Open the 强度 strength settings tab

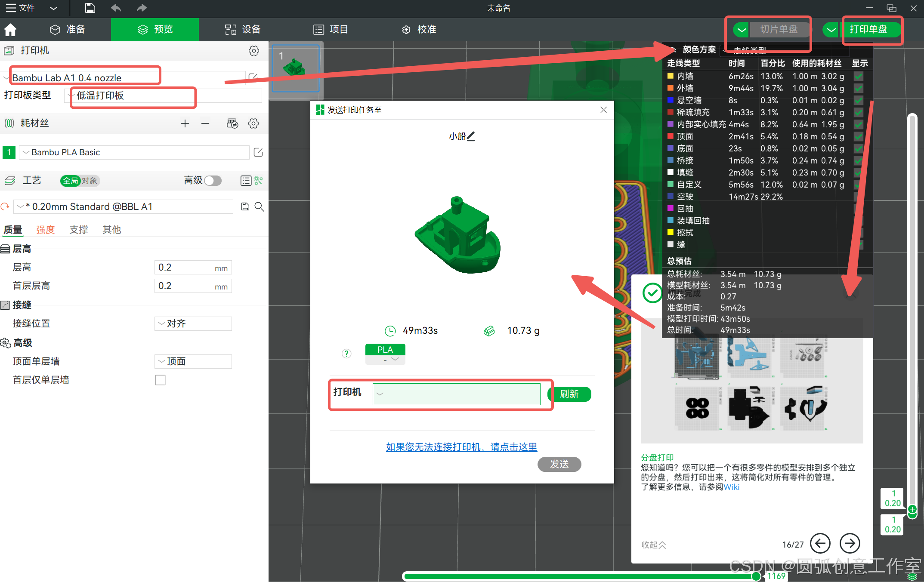click(x=45, y=230)
